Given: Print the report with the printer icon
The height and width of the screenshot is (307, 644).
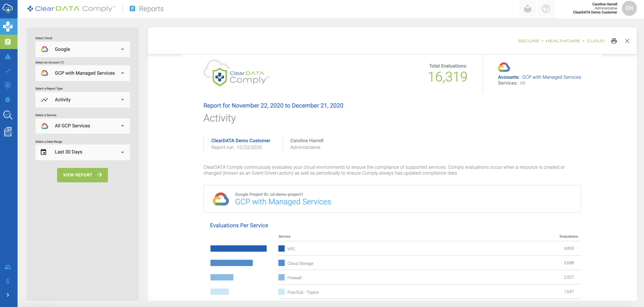Looking at the screenshot, I should [x=614, y=41].
